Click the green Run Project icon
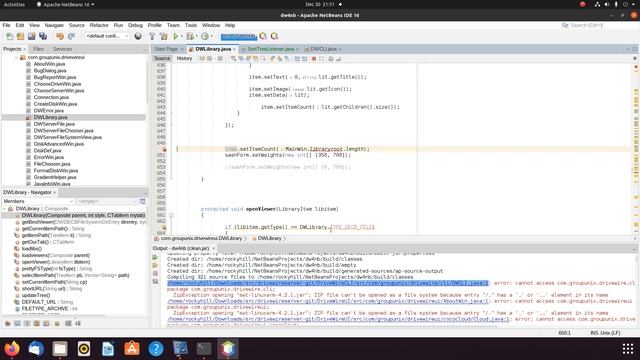Viewport: 640px width, 360px height. 176,36
